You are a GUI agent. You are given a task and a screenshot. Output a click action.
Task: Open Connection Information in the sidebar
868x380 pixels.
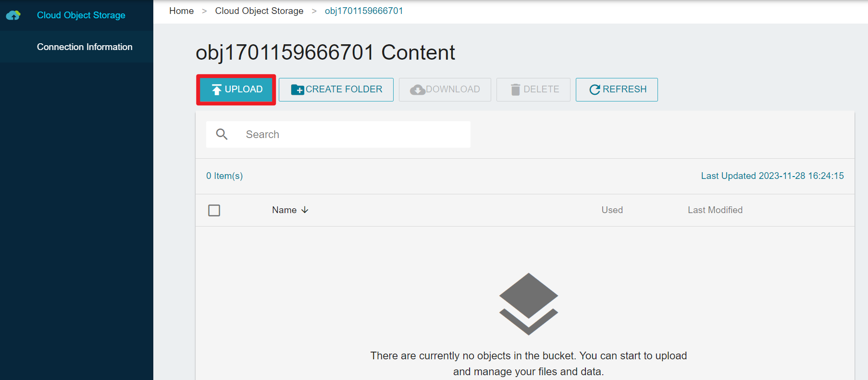coord(85,47)
